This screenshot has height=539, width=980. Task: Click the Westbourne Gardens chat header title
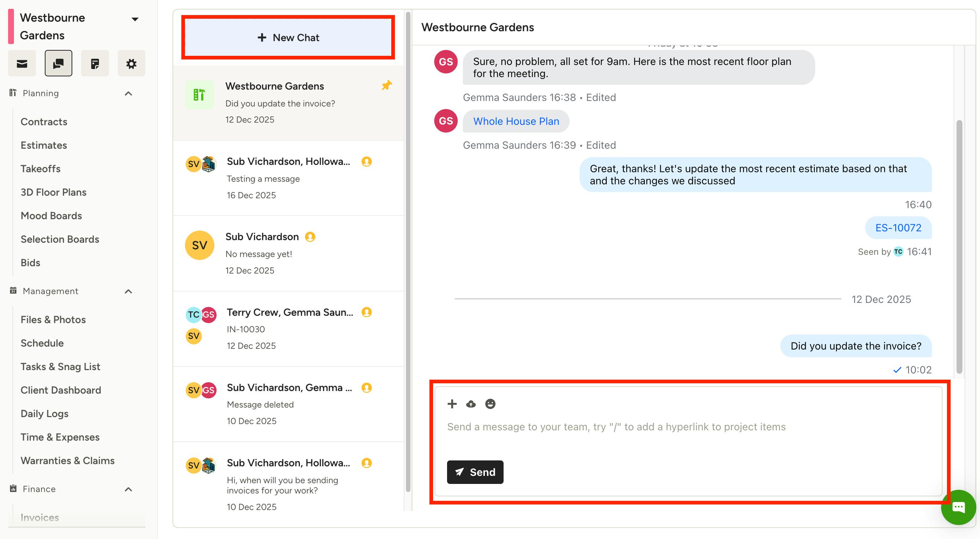(x=478, y=28)
